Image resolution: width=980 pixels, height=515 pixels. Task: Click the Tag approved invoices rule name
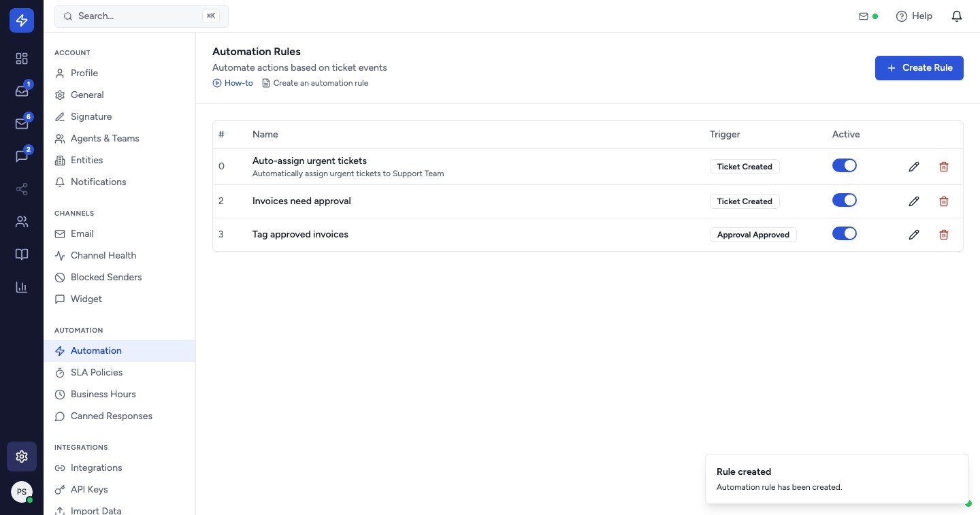(300, 235)
